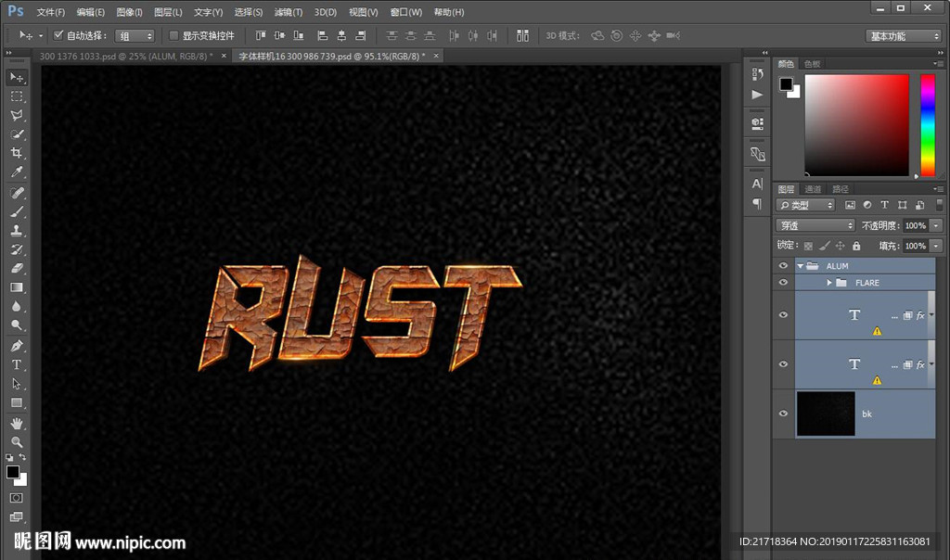Hide the upper text layer

[x=783, y=315]
